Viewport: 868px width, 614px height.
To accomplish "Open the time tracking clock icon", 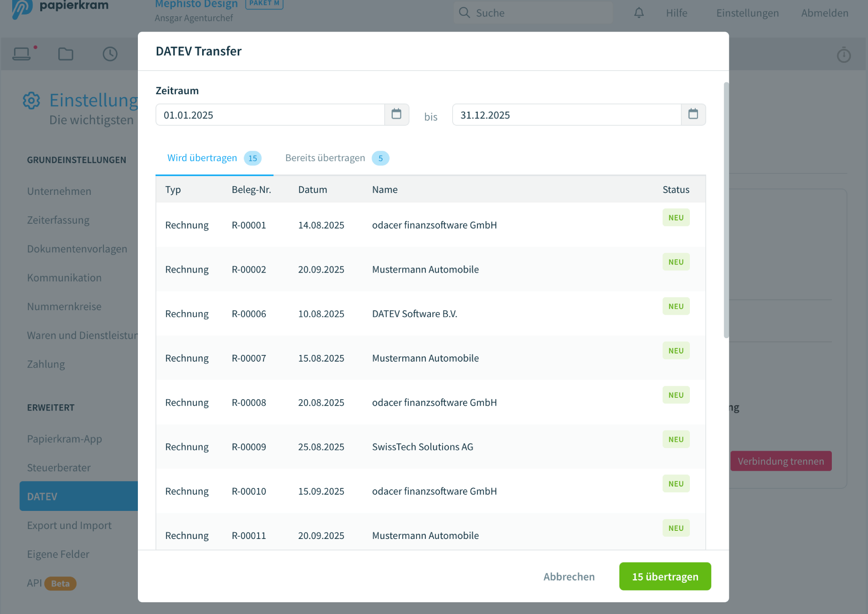I will click(109, 54).
